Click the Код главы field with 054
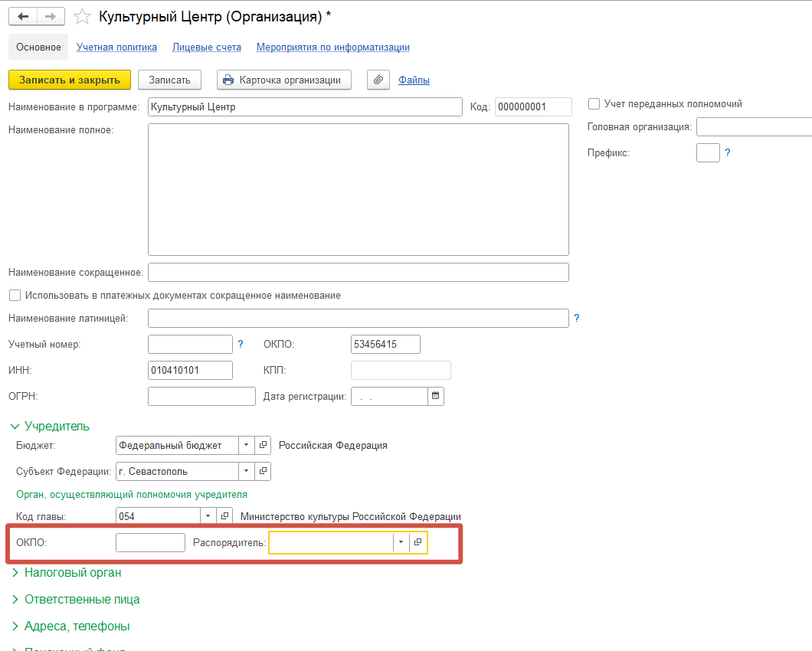The image size is (812, 651). coord(158,516)
